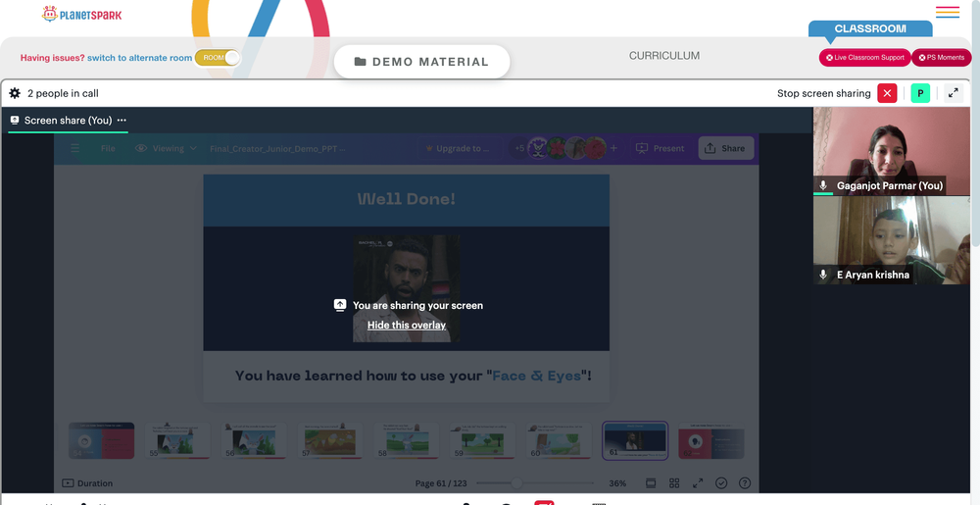Click the page scrollbar on right edge
This screenshot has width=980, height=505.
(976, 125)
